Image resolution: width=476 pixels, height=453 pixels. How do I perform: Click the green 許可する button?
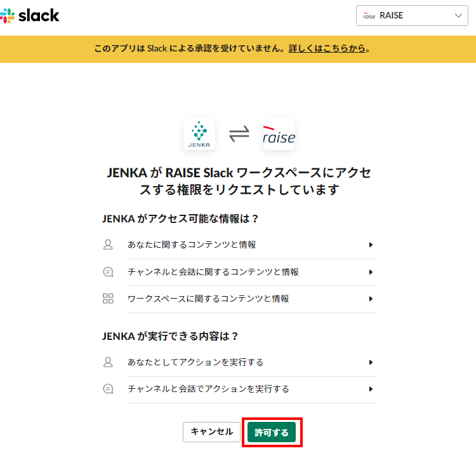272,432
